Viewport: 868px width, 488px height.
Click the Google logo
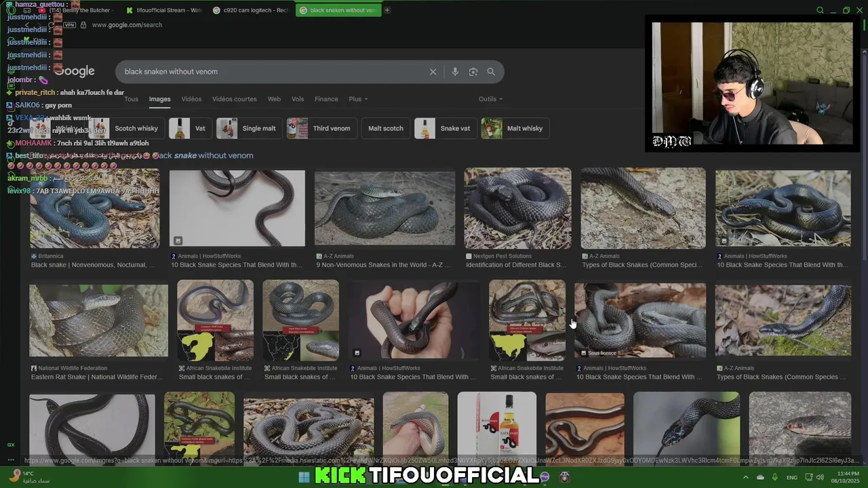tap(75, 71)
